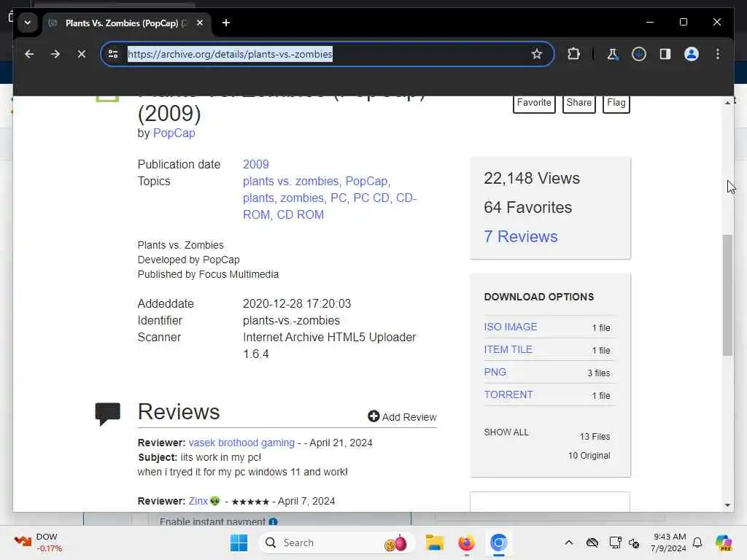Download the ITEM TILE option
This screenshot has height=560, width=747.
[508, 349]
